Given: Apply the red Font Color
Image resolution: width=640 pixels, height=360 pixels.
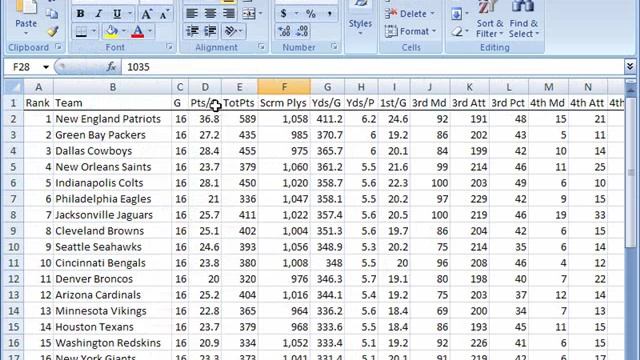Looking at the screenshot, I should point(138,31).
